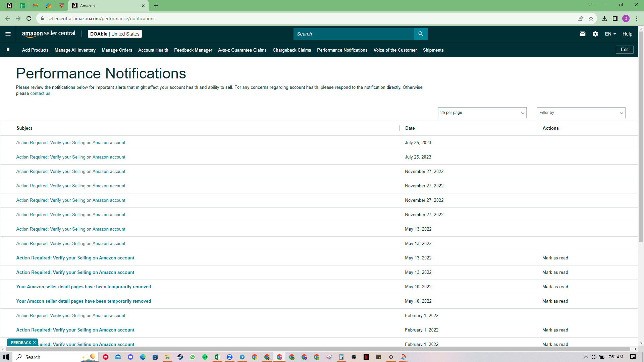The image size is (644, 362).
Task: Open Excel from the taskbar
Action: coord(217,357)
